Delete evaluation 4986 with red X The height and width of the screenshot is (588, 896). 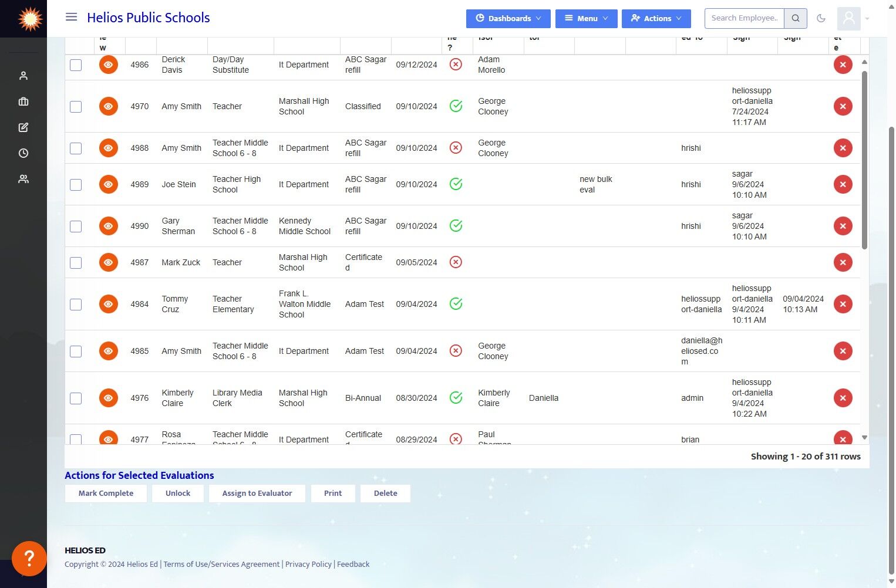pyautogui.click(x=843, y=65)
